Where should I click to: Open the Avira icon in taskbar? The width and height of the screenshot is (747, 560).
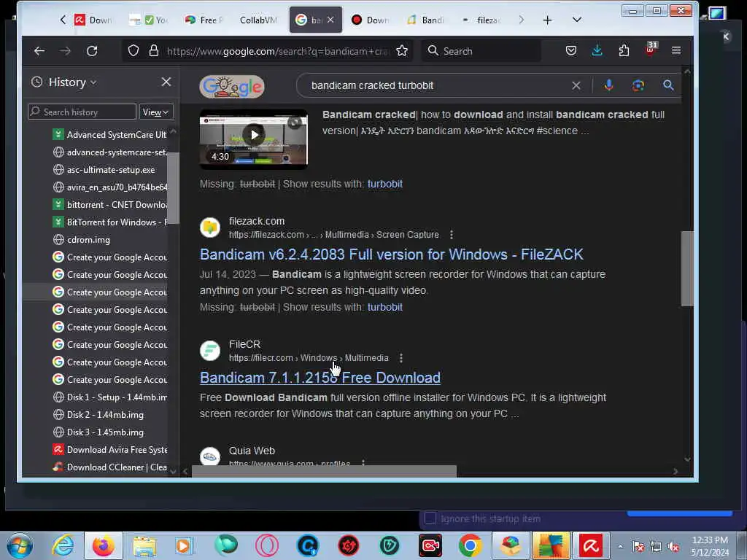[x=591, y=545]
